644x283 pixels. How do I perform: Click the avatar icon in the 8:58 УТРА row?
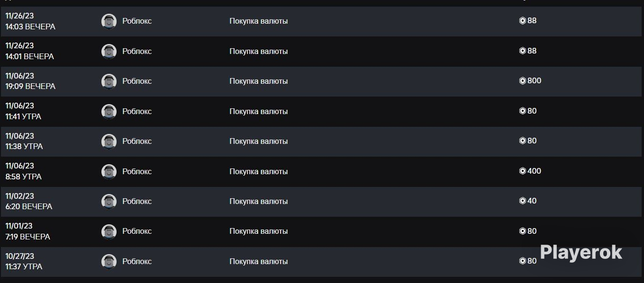pos(109,171)
